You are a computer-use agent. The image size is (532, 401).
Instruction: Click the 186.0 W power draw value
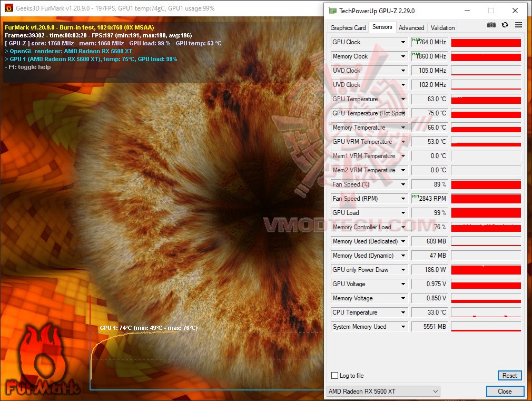[429, 270]
